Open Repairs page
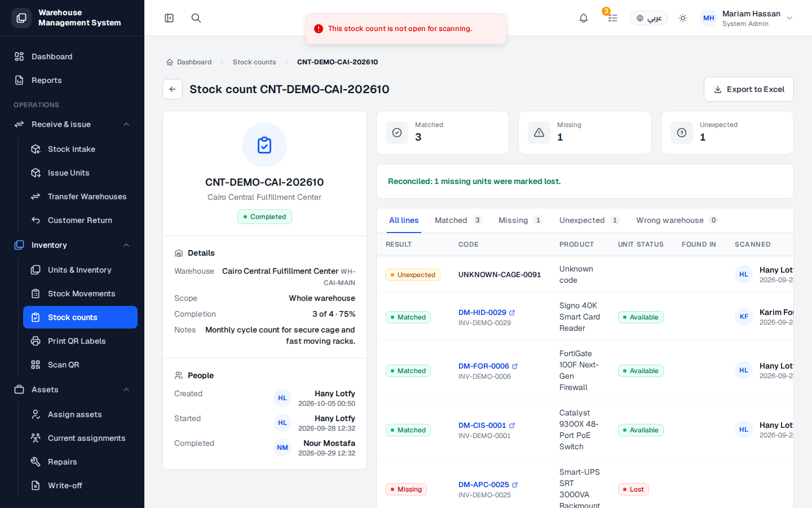Image resolution: width=812 pixels, height=508 pixels. (x=80, y=462)
